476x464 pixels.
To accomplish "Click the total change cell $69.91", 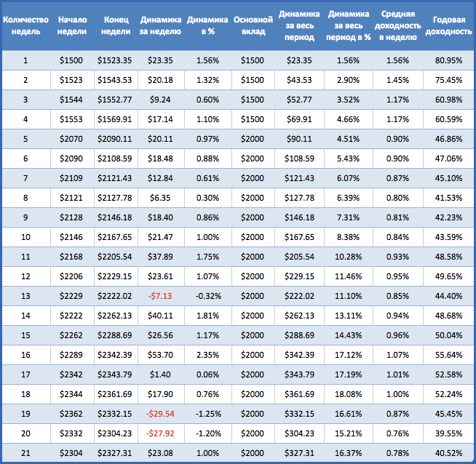I will click(x=299, y=119).
